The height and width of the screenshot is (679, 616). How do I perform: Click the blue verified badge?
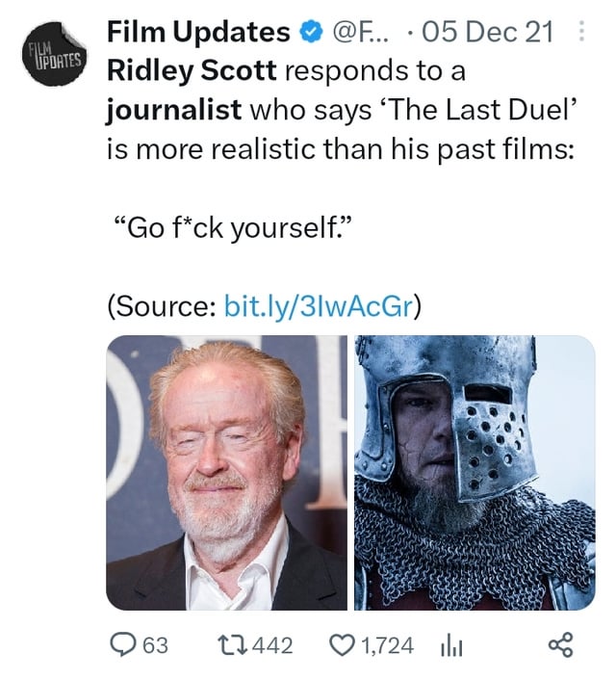[x=312, y=32]
